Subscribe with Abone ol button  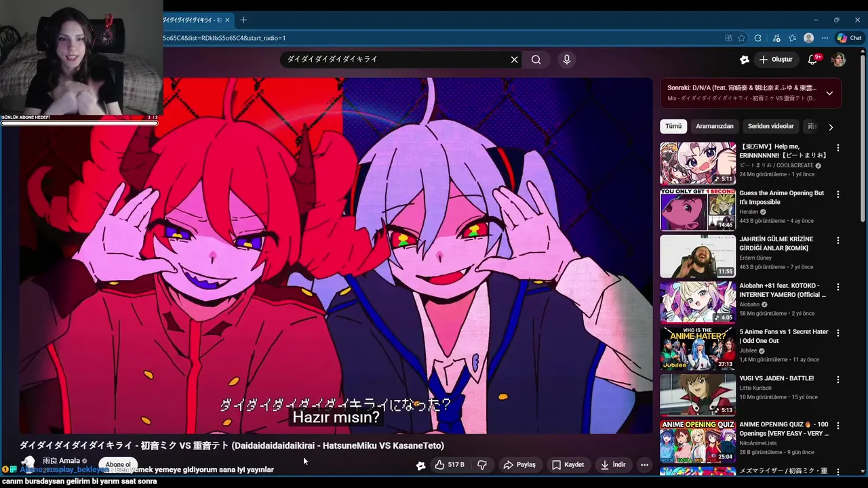[118, 464]
